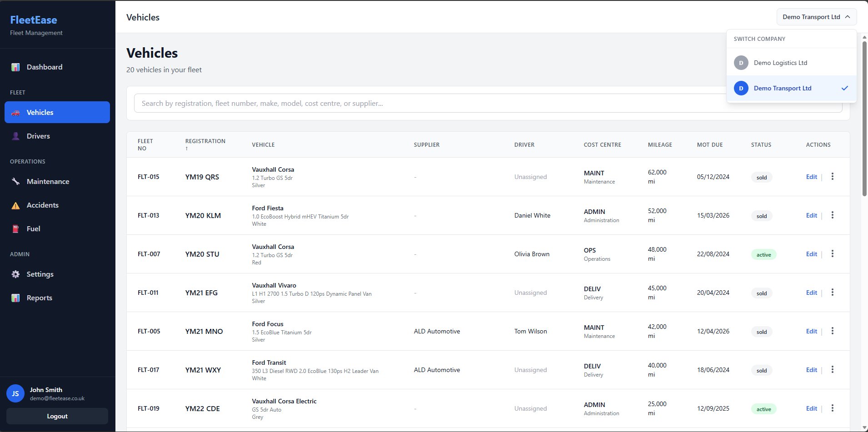Click John Smith's JS avatar

coord(15,393)
